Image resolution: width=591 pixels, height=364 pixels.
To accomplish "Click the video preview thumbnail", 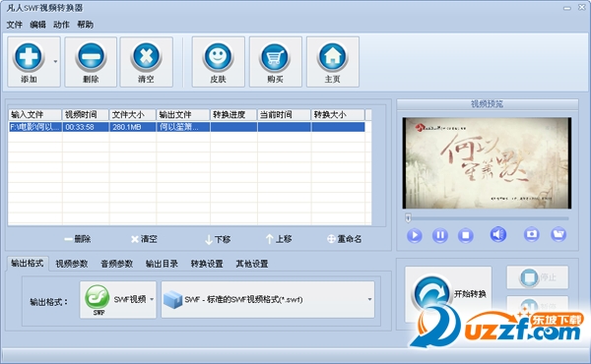I will (x=487, y=163).
